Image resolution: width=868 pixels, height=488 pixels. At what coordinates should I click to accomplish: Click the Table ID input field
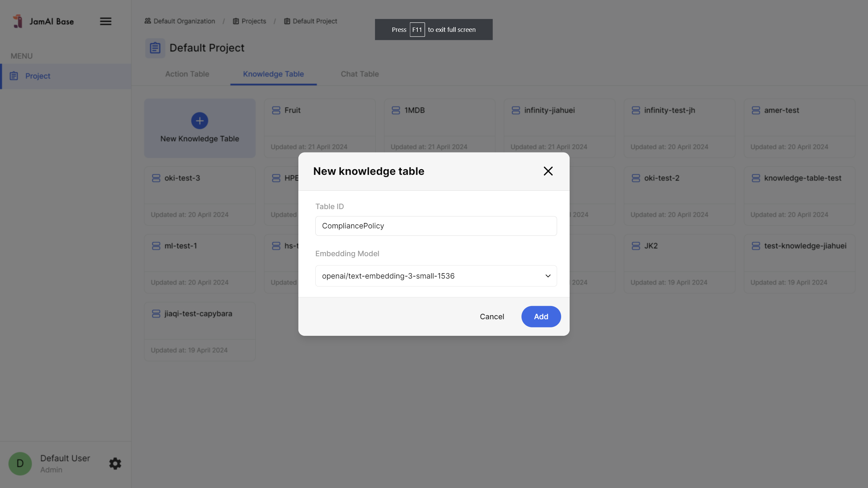click(x=436, y=226)
